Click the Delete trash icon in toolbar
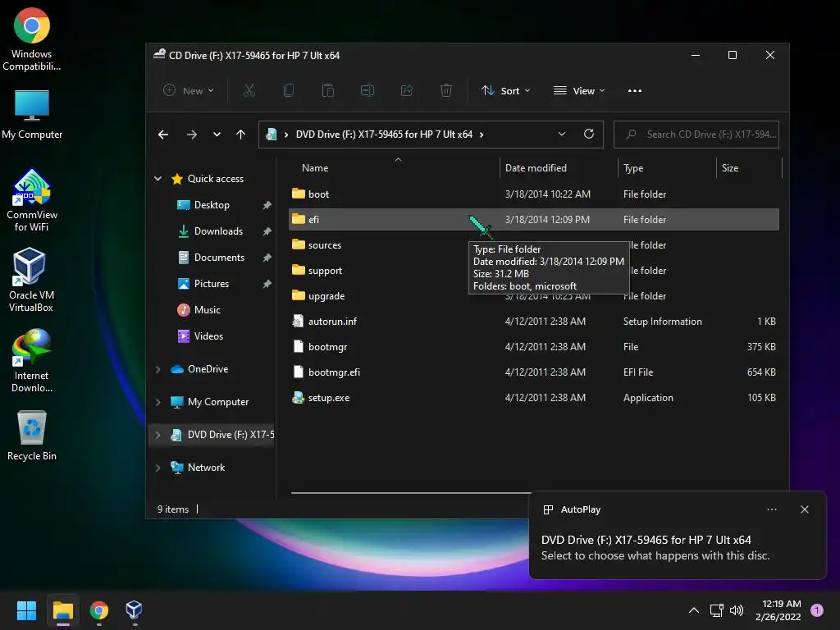This screenshot has height=630, width=840. pyautogui.click(x=445, y=90)
